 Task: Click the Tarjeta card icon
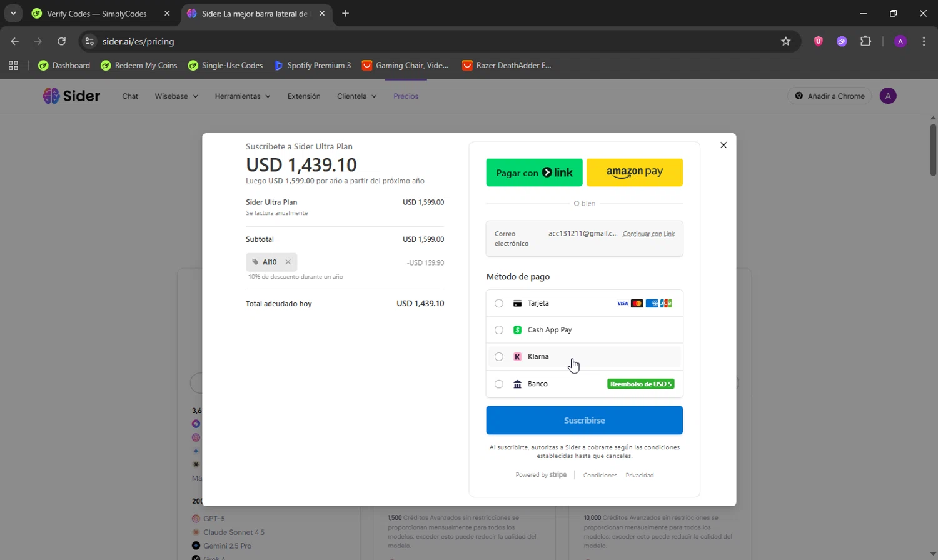tap(517, 304)
